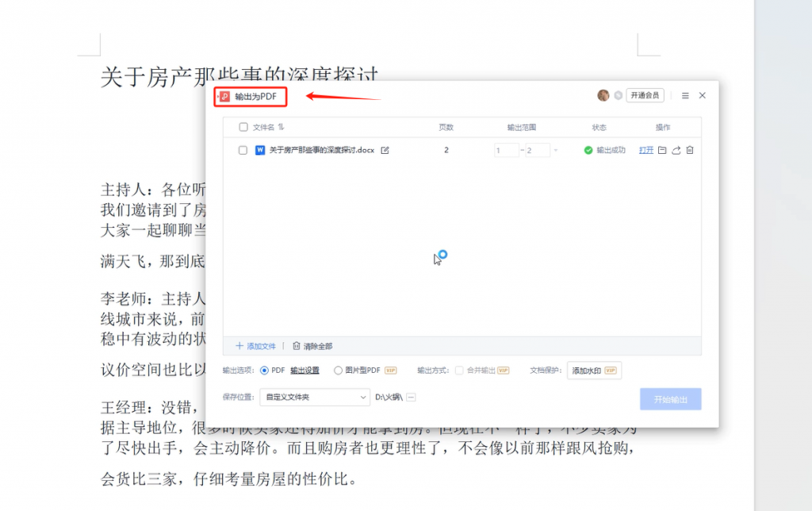Click the save path text D:\火锅\
This screenshot has height=511, width=812.
tap(389, 398)
